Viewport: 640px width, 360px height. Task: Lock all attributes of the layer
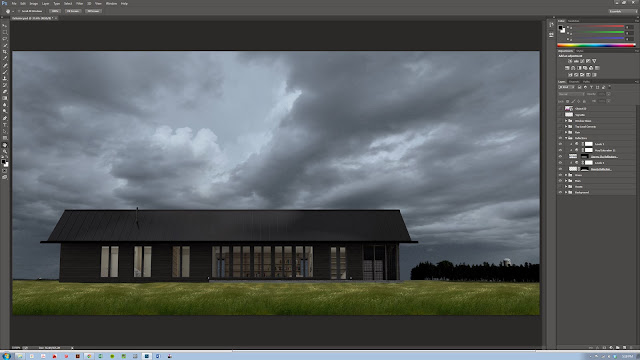tap(584, 101)
